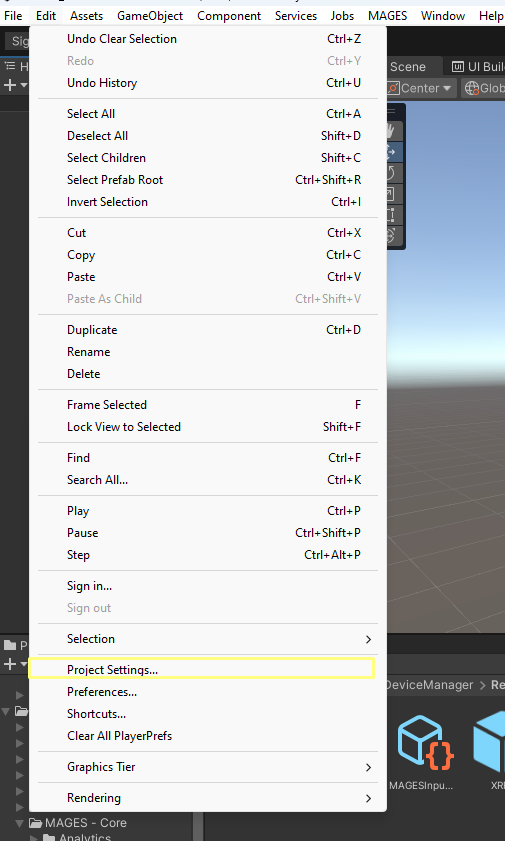
Task: Open the MAGES menu in menu bar
Action: pyautogui.click(x=388, y=16)
